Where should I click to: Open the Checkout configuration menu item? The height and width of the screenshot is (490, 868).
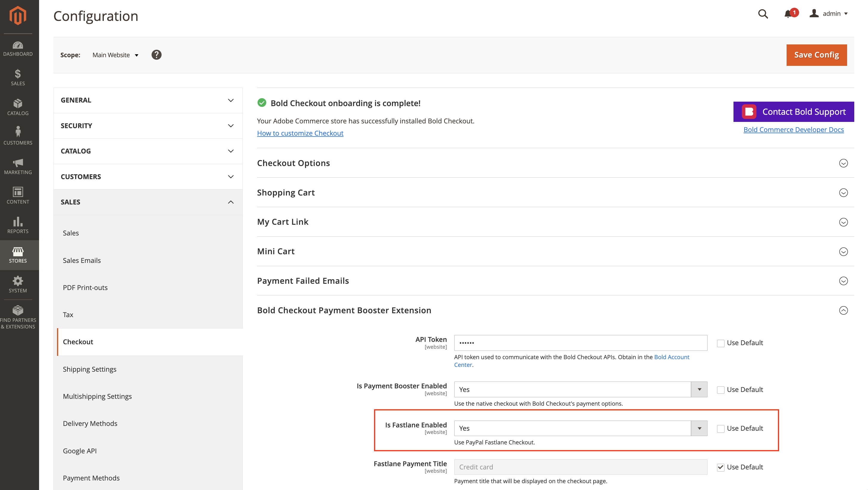[78, 342]
